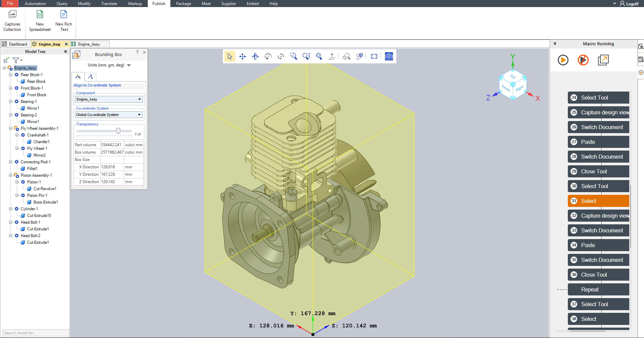Viewport: 644px width, 338px height.
Task: Click macro step 32 Capture design view
Action: pos(598,216)
